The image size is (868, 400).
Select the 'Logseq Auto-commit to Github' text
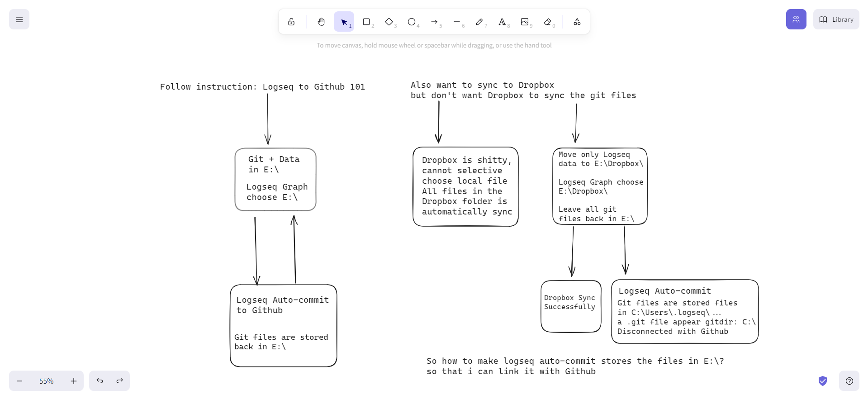click(x=283, y=305)
